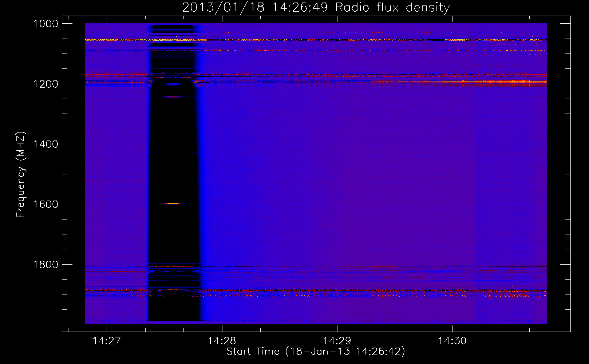
Task: Click the 14:30 time axis label
Action: pos(452,341)
